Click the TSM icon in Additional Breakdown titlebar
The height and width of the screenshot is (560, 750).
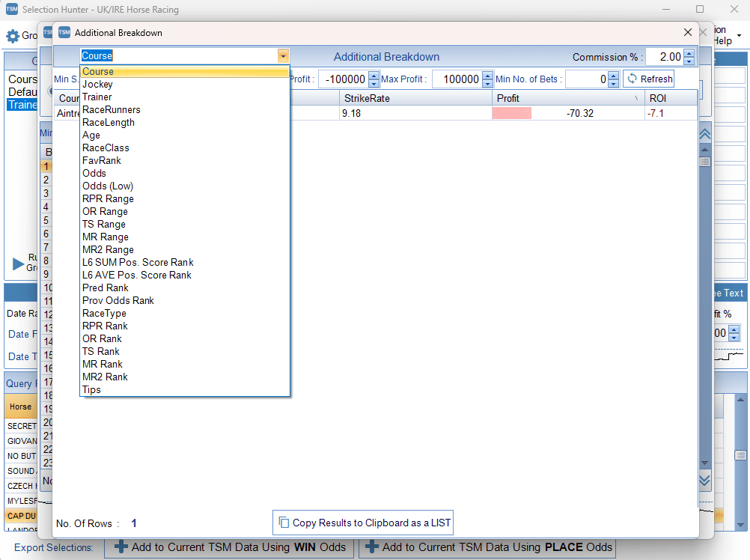tap(64, 33)
